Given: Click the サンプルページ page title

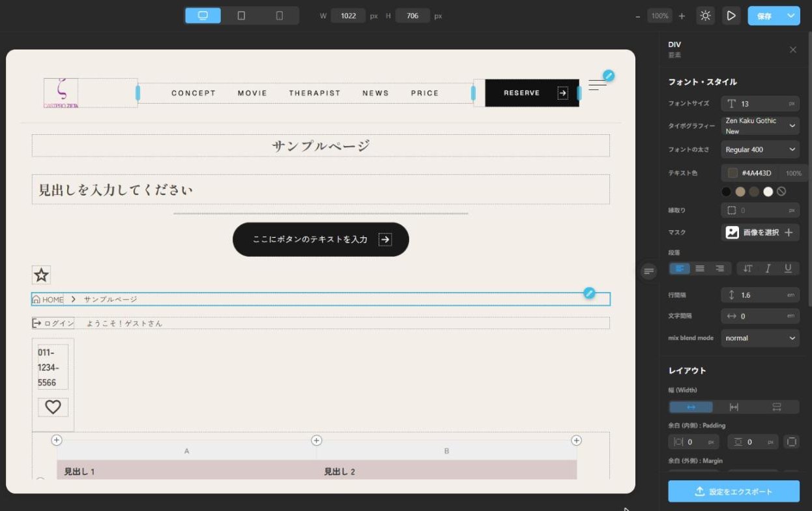Looking at the screenshot, I should click(x=321, y=146).
